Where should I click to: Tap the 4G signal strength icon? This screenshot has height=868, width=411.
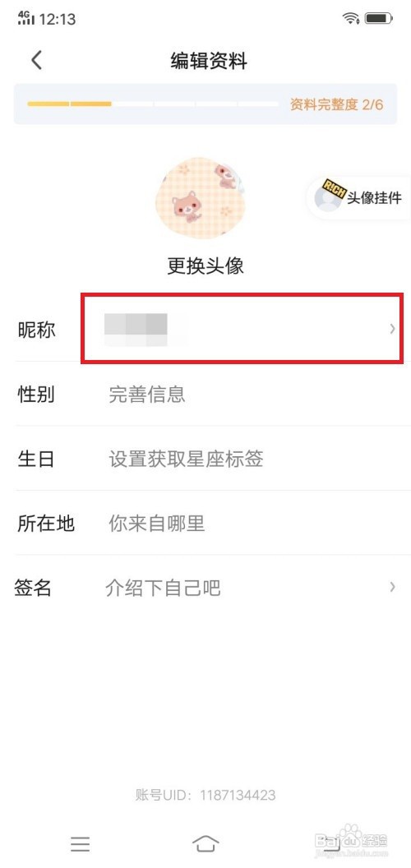[26, 18]
